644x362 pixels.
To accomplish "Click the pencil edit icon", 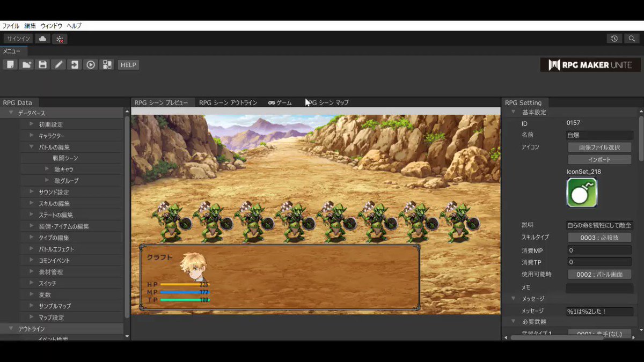I will tap(58, 65).
